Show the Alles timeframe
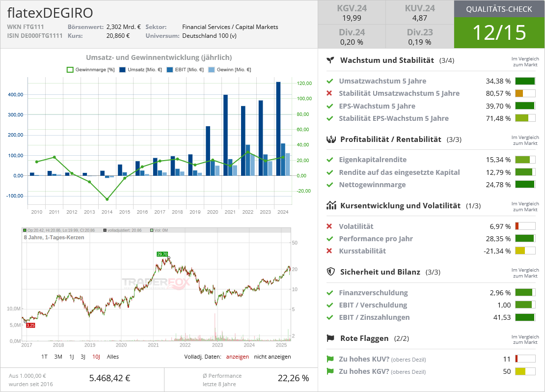The height and width of the screenshot is (392, 545). point(113,357)
